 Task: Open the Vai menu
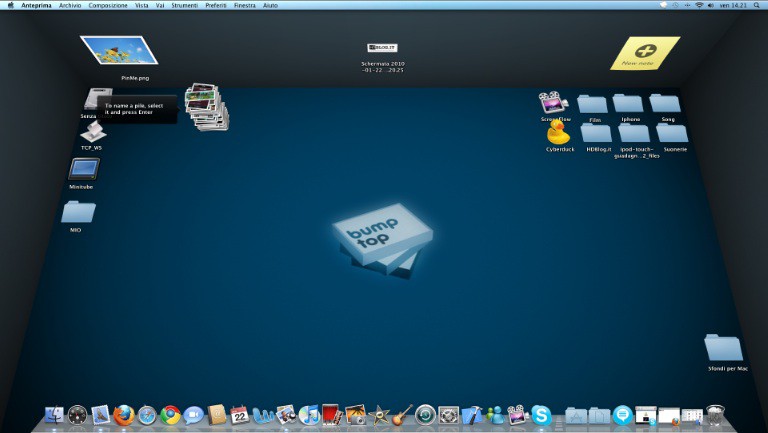[160, 5]
